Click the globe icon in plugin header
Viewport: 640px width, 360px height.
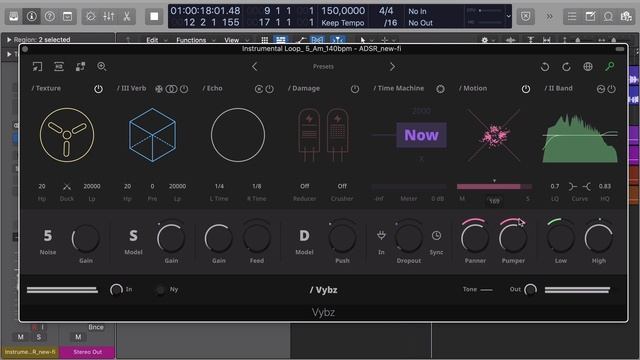pyautogui.click(x=588, y=67)
